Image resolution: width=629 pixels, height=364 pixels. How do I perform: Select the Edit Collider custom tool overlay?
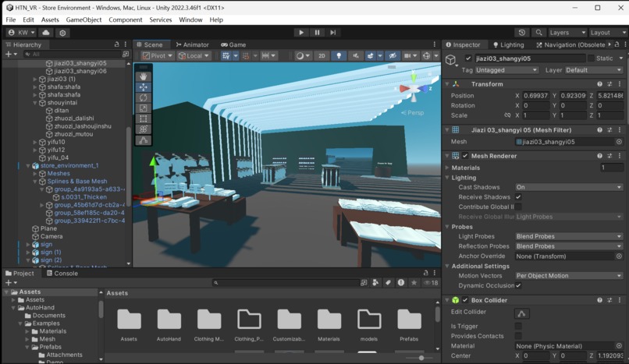click(x=144, y=140)
